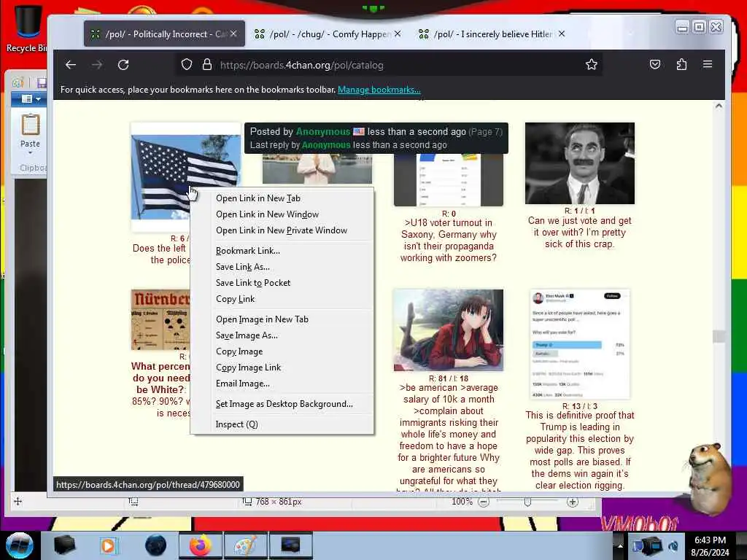The image size is (747, 560).
Task: Open the Can we just vote thread
Action: tap(579, 233)
